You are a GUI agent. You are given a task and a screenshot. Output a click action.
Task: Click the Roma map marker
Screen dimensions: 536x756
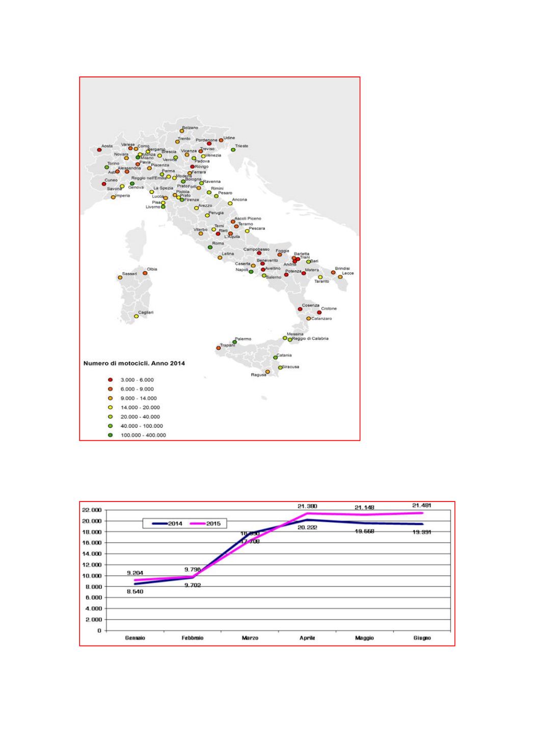[x=210, y=247]
